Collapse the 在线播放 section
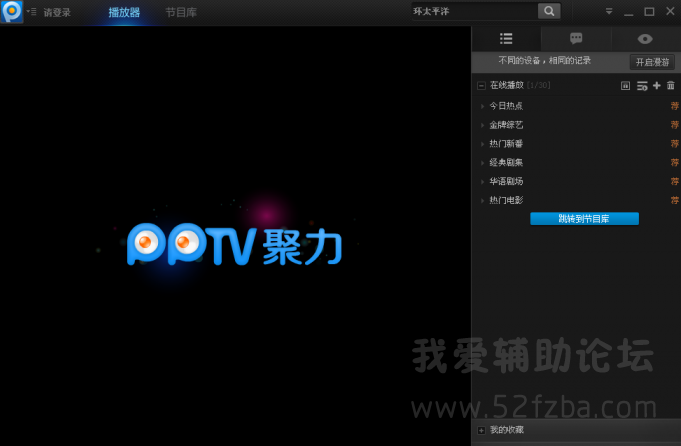This screenshot has height=446, width=681. pyautogui.click(x=481, y=86)
